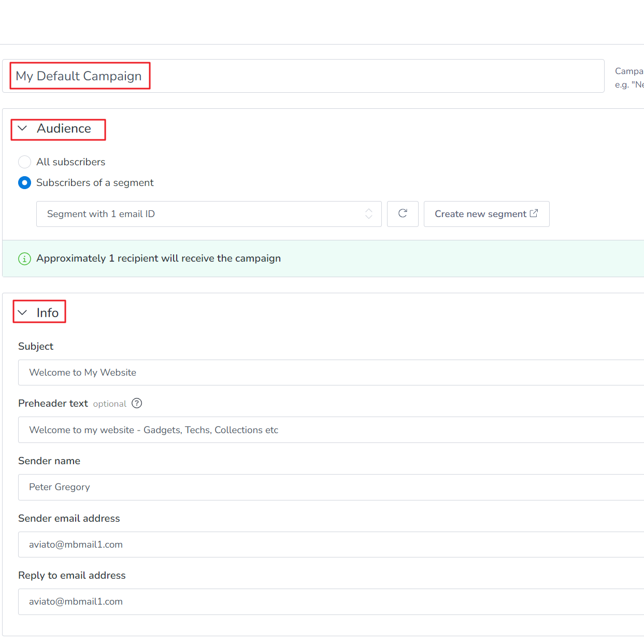This screenshot has width=644, height=644.
Task: Select the All subscribers radio button
Action: 24,162
